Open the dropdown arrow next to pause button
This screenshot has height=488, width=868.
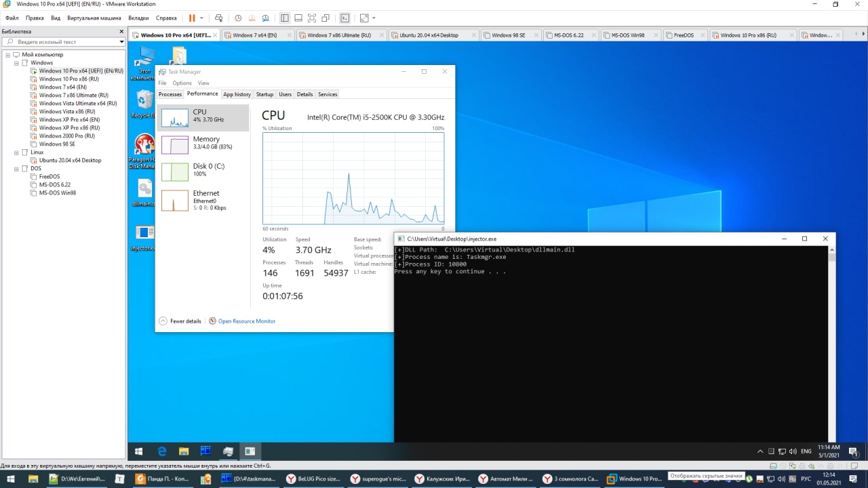point(201,18)
